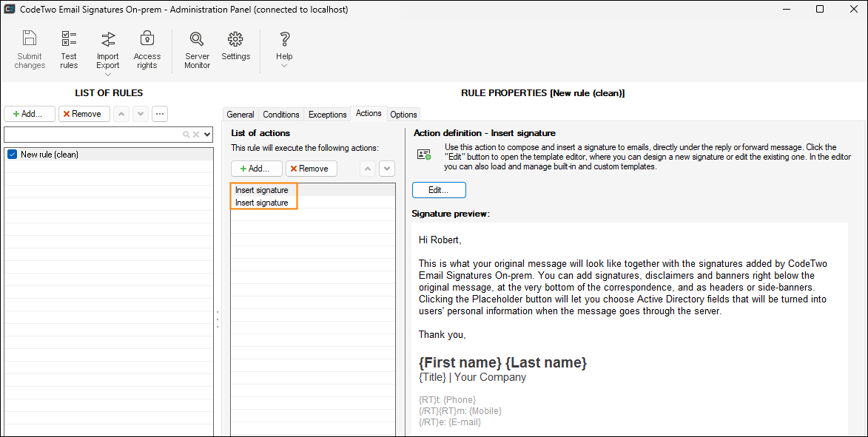Click inside the rules search input field
Viewport: 868px width, 437px height.
coord(92,135)
